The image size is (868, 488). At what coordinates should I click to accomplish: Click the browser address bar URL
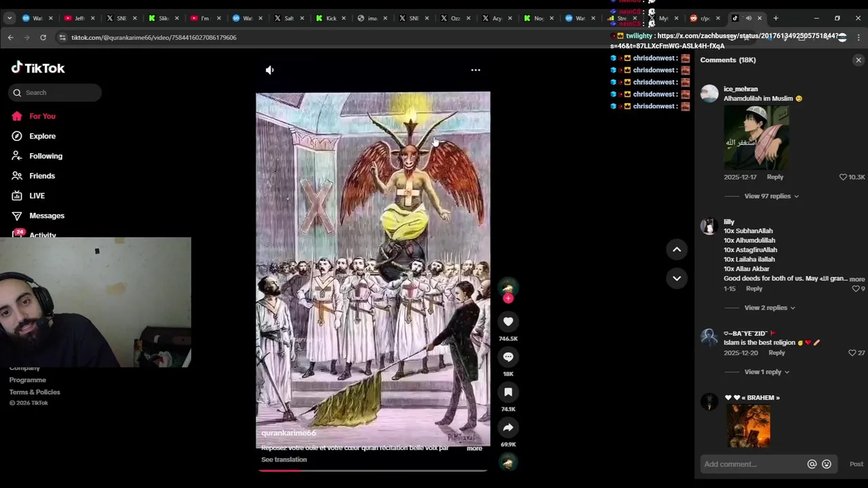154,37
